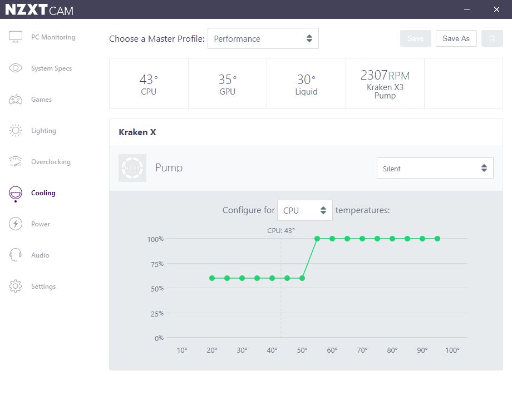Open the pump Silent mode dropdown
This screenshot has width=512, height=420.
click(x=435, y=168)
